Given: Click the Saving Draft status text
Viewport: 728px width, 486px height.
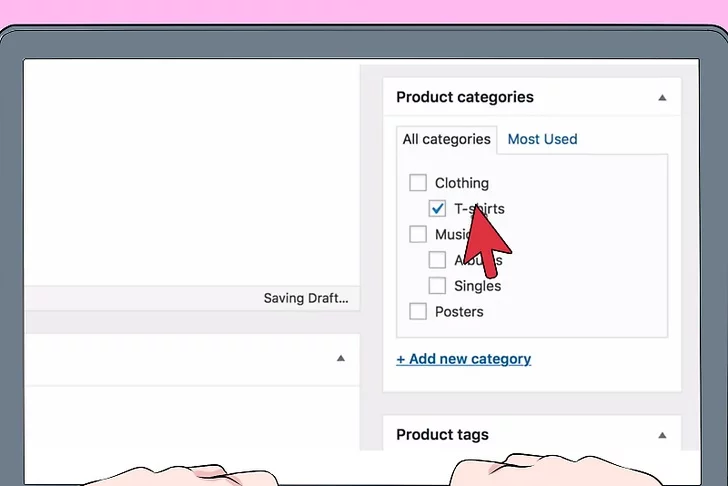Looking at the screenshot, I should click(306, 298).
